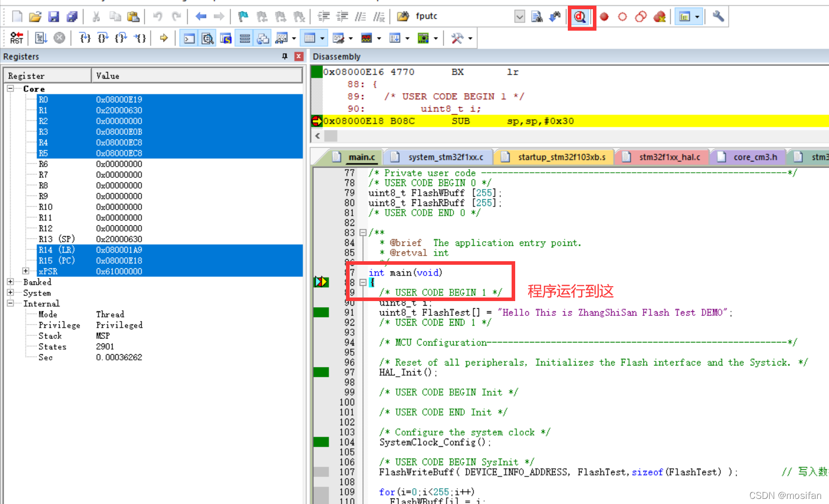Reset the CPU with RST icon
Screen dimensions: 829x504
16,38
